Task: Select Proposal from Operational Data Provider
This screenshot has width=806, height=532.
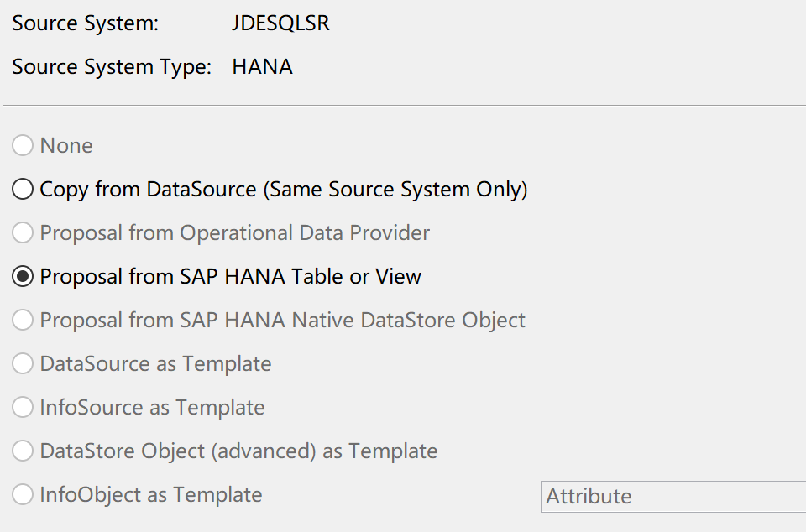Action: tap(23, 233)
